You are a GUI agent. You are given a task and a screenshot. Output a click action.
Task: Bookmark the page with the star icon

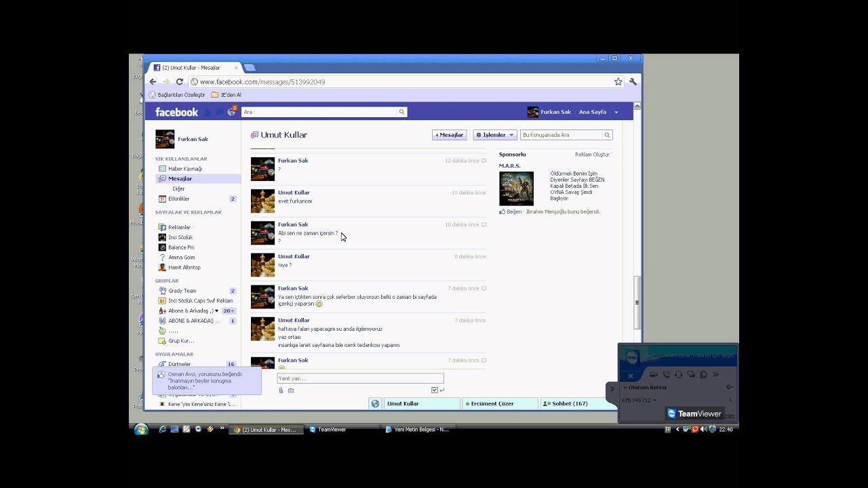click(618, 81)
